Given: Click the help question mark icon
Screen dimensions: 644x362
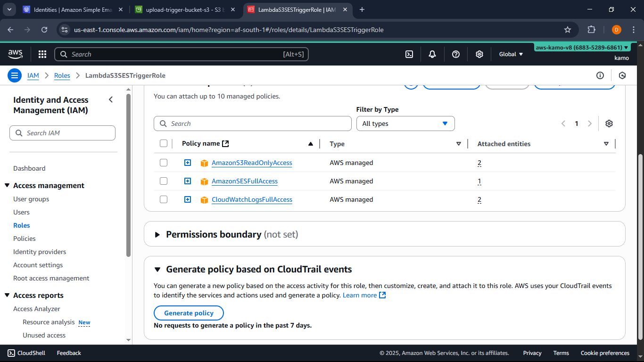Looking at the screenshot, I should (x=456, y=54).
